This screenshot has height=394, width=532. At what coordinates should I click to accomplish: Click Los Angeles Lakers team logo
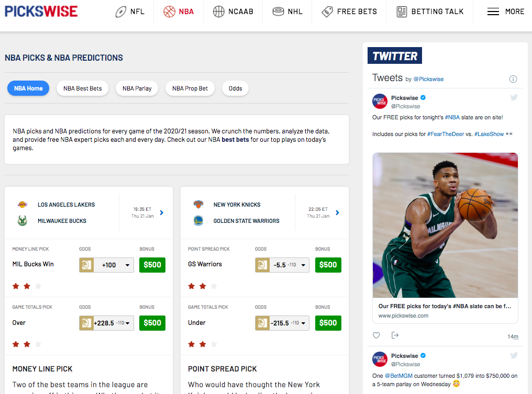pos(22,205)
